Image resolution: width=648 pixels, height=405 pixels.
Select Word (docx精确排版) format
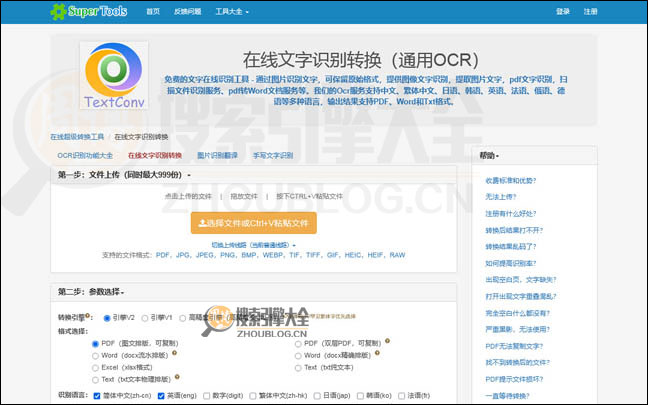coord(298,356)
